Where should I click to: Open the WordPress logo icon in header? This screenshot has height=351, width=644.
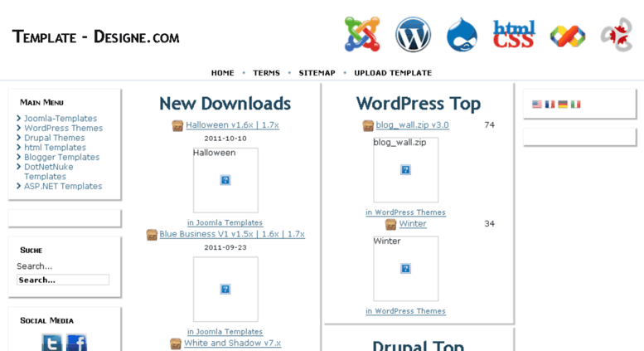click(414, 35)
